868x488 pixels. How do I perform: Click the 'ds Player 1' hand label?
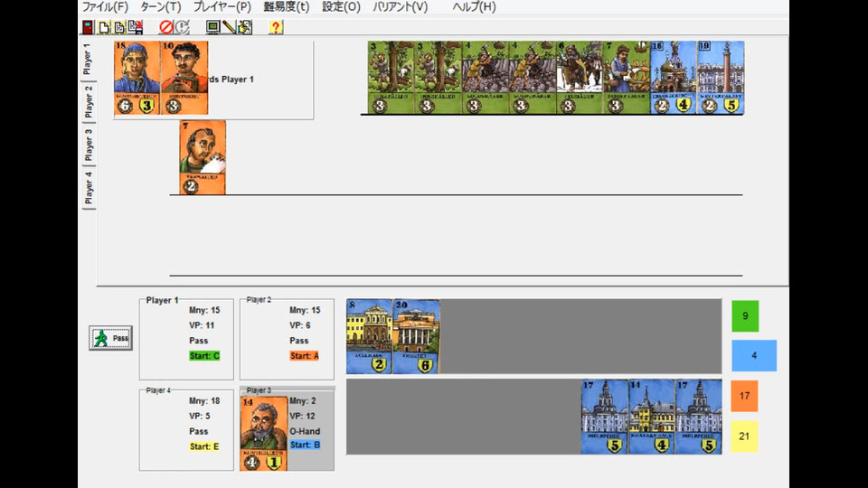pos(231,80)
